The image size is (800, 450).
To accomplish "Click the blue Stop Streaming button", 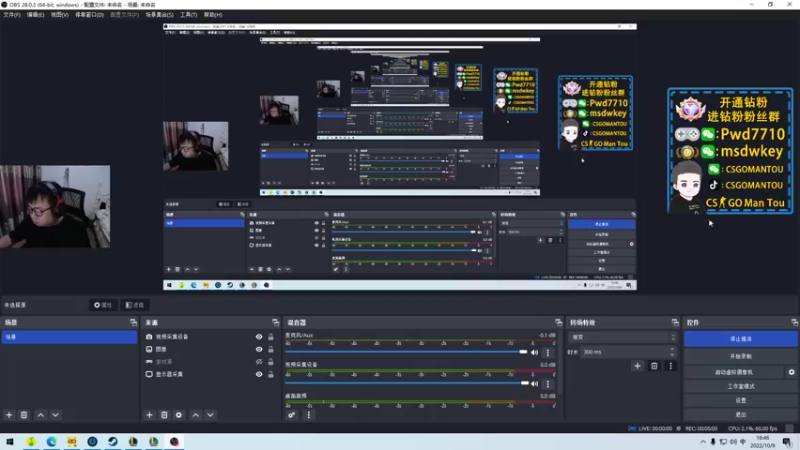I will pos(740,339).
